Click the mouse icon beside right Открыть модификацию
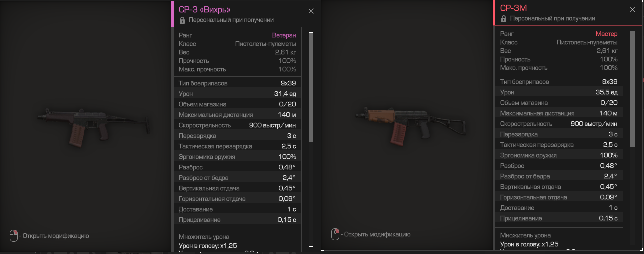This screenshot has height=254, width=644. 335,234
